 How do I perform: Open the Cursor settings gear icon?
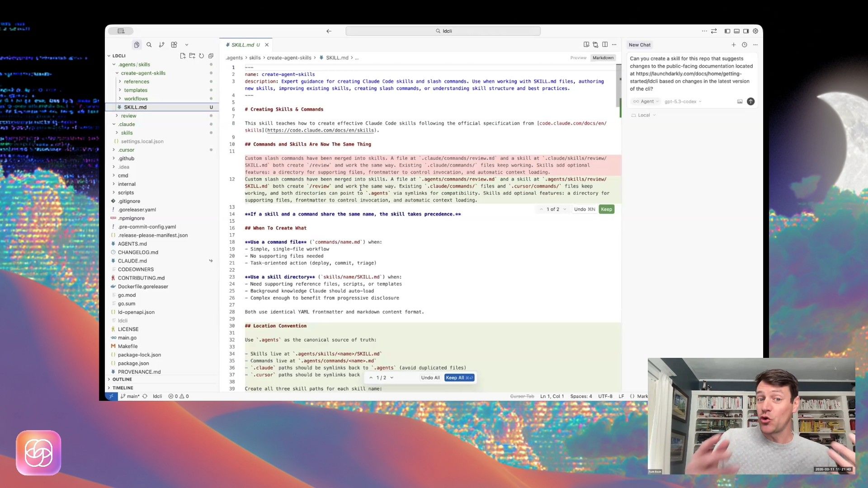(755, 31)
